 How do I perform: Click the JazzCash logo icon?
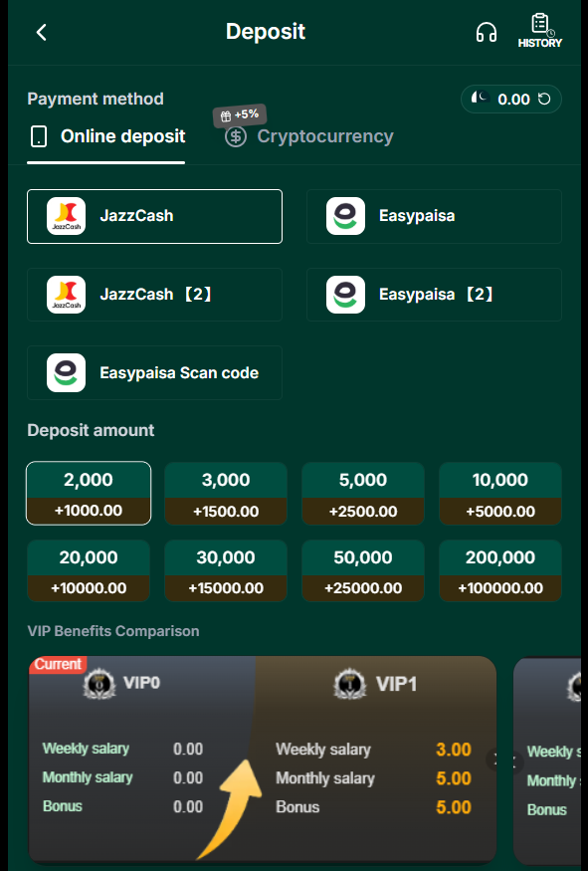tap(66, 216)
